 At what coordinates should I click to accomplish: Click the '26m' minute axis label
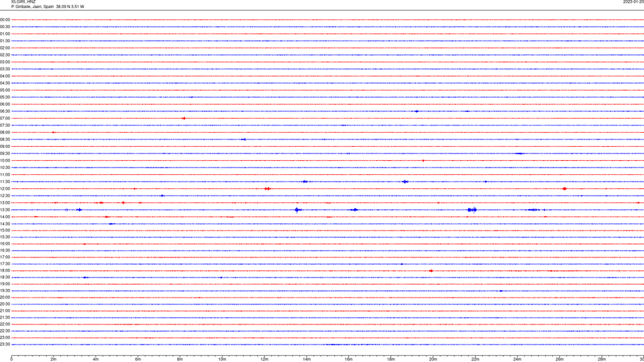(559, 359)
